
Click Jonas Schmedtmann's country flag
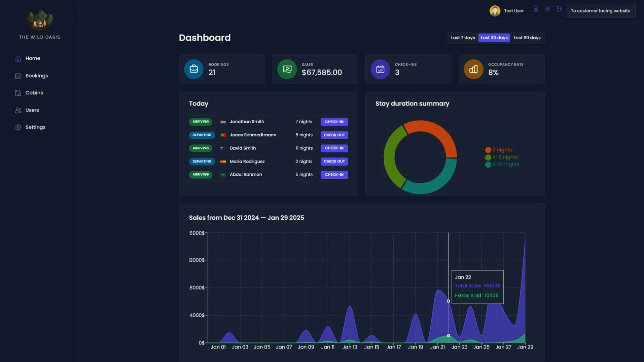tap(223, 135)
